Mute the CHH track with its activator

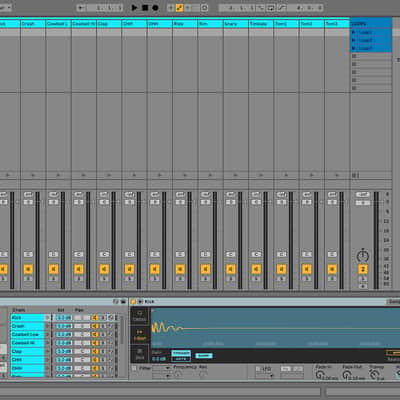coord(129,269)
